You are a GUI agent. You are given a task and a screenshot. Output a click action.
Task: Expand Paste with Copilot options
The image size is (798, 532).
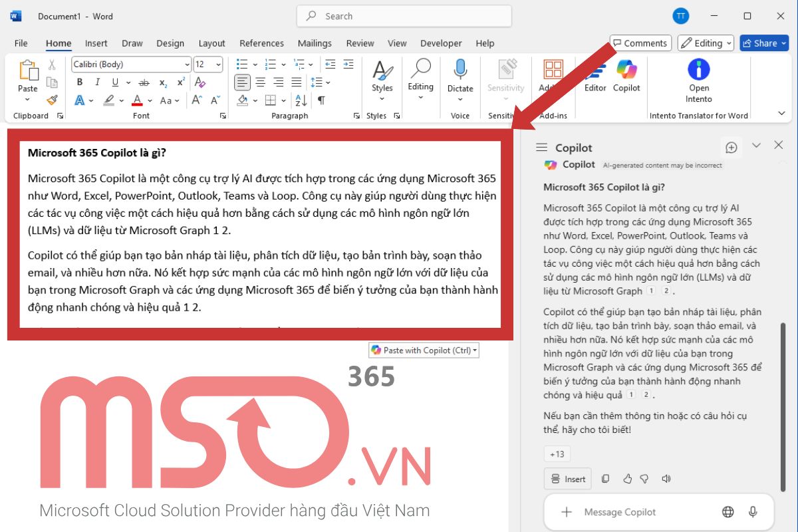pyautogui.click(x=475, y=350)
